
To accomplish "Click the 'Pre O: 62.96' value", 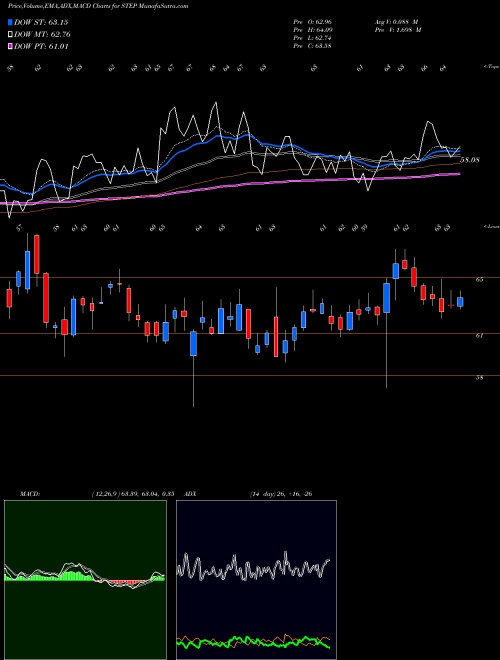I will pos(312,21).
